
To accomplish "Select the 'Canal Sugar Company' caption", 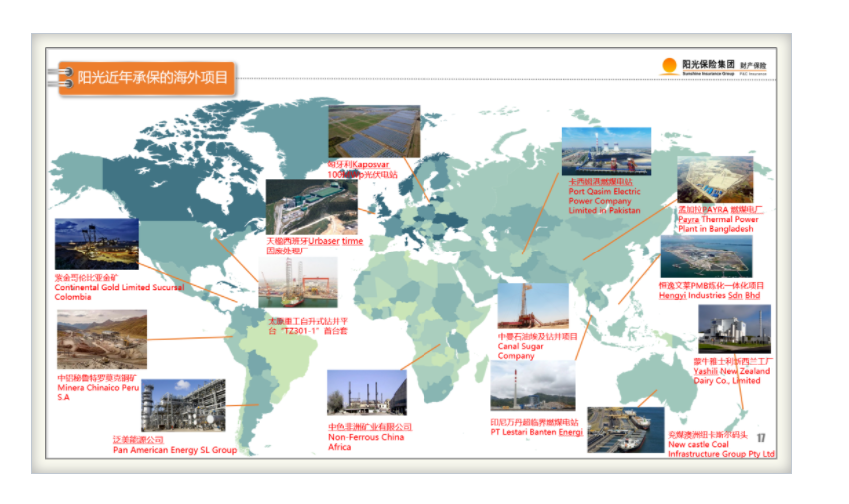I will click(x=520, y=351).
